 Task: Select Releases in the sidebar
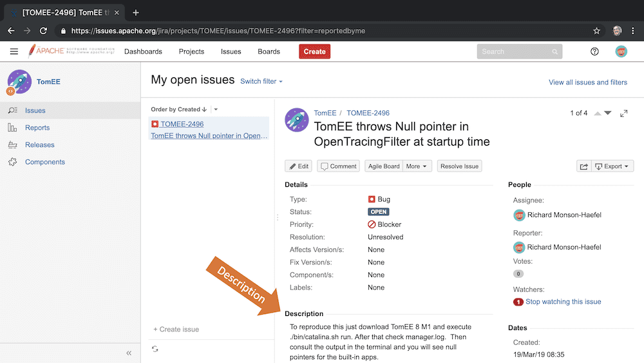40,144
